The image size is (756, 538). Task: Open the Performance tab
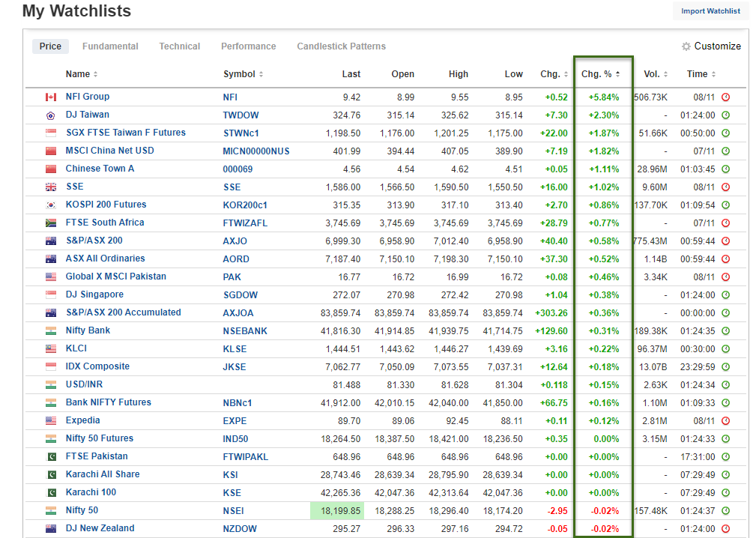pos(248,46)
